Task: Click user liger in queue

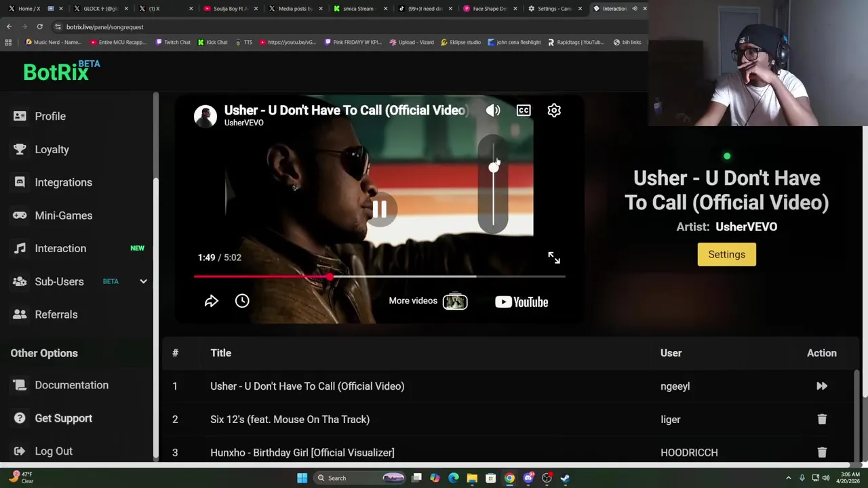Action: 670,420
